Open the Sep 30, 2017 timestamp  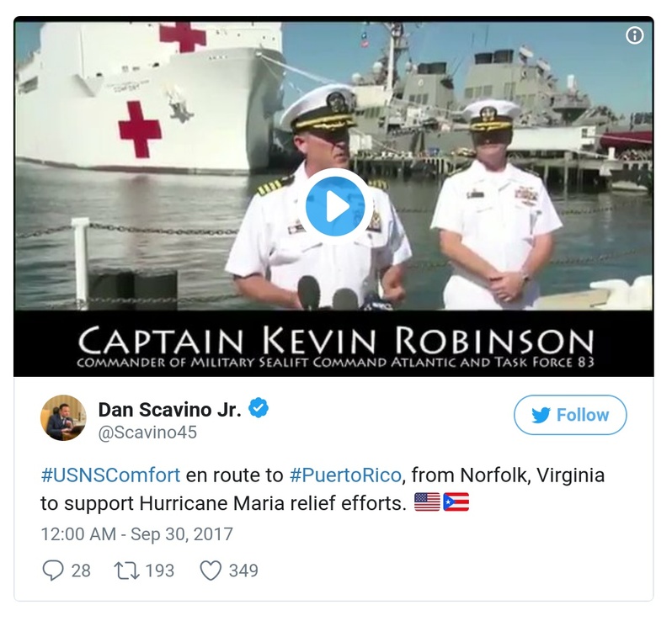click(136, 534)
